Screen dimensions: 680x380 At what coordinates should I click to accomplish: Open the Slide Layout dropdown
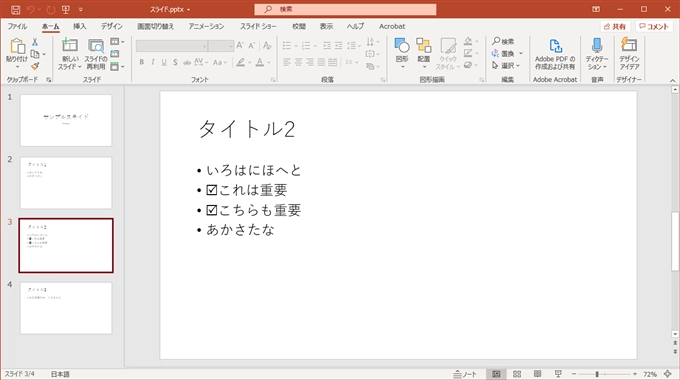point(117,42)
